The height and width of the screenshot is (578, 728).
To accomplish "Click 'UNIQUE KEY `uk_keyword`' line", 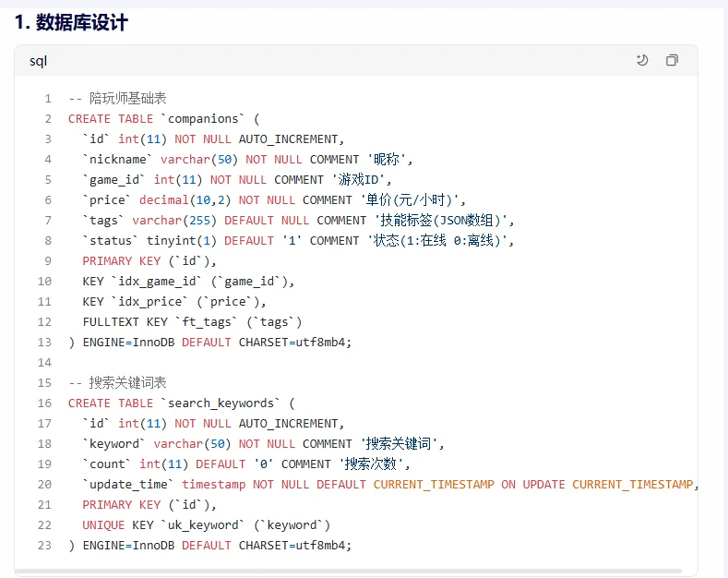I will pos(206,525).
